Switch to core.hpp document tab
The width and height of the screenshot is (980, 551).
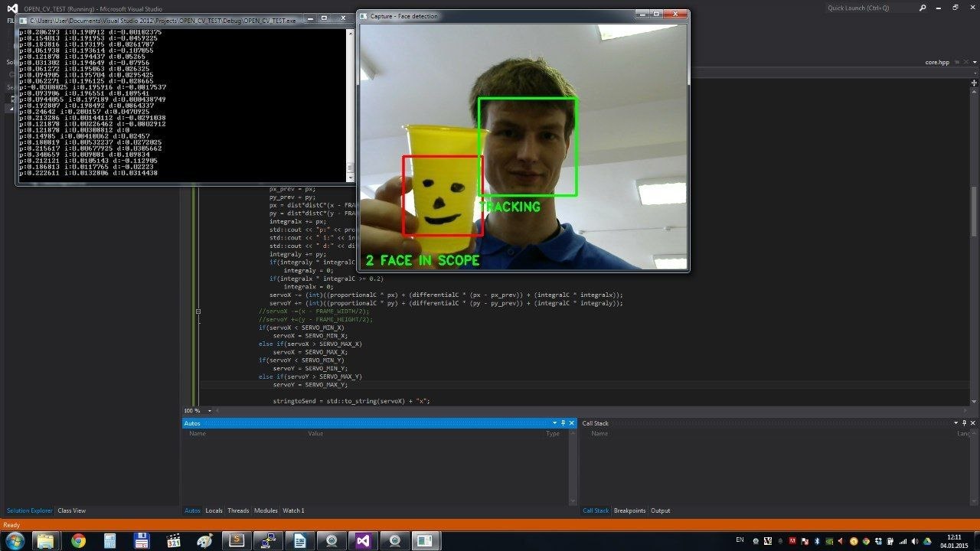(936, 63)
